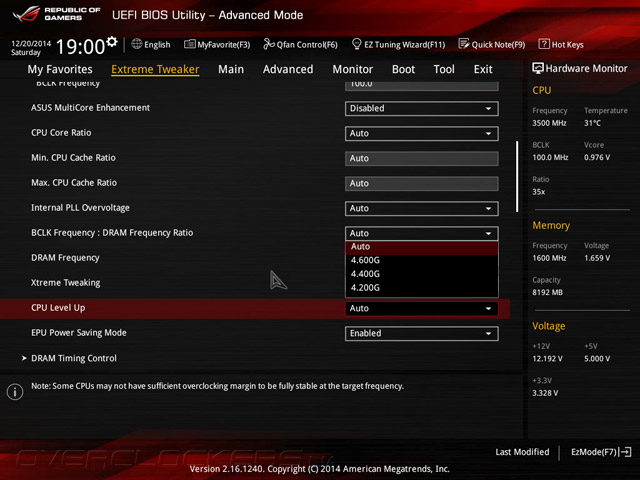Select the Extreme Tweaker tab
640x480 pixels.
[155, 69]
